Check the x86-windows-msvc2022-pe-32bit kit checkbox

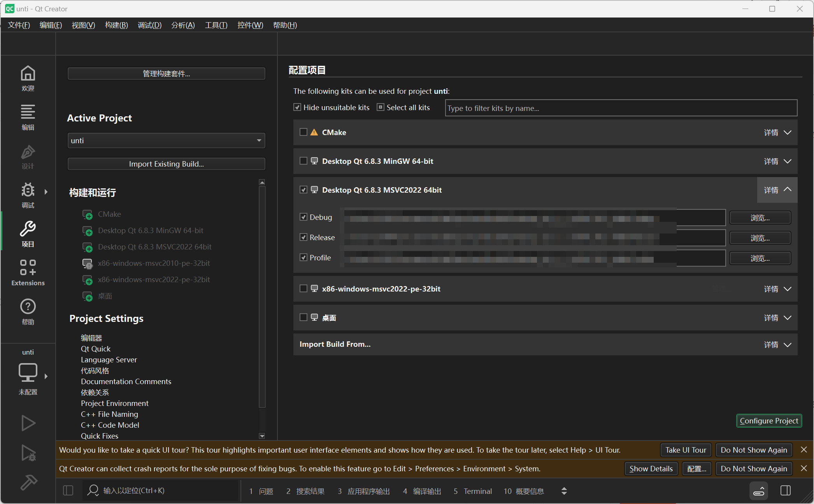tap(303, 289)
